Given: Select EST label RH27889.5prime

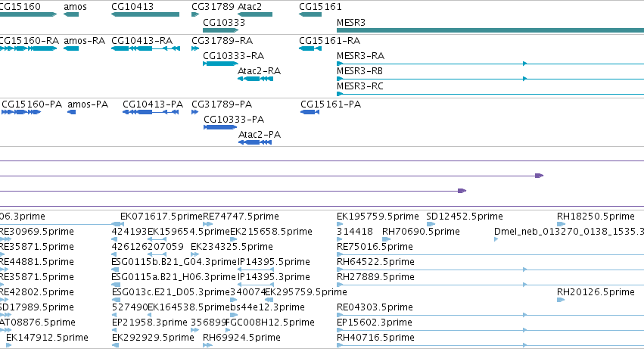Looking at the screenshot, I should [x=375, y=277].
